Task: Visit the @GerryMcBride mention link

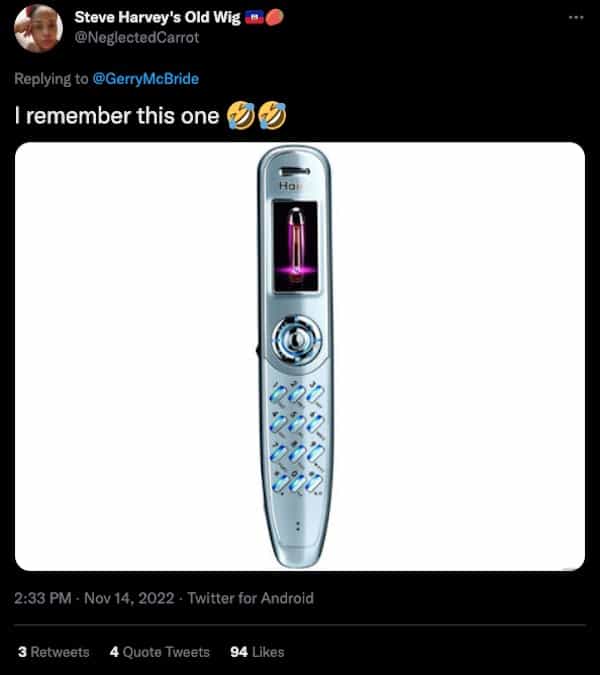Action: tap(145, 79)
